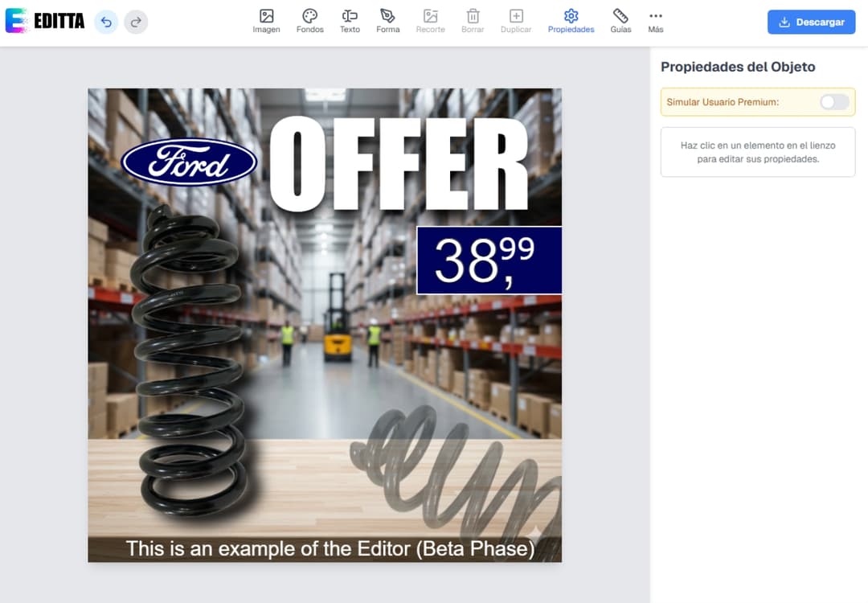Screen dimensions: 868x603
Task: Click the Duplicar icon
Action: point(515,22)
